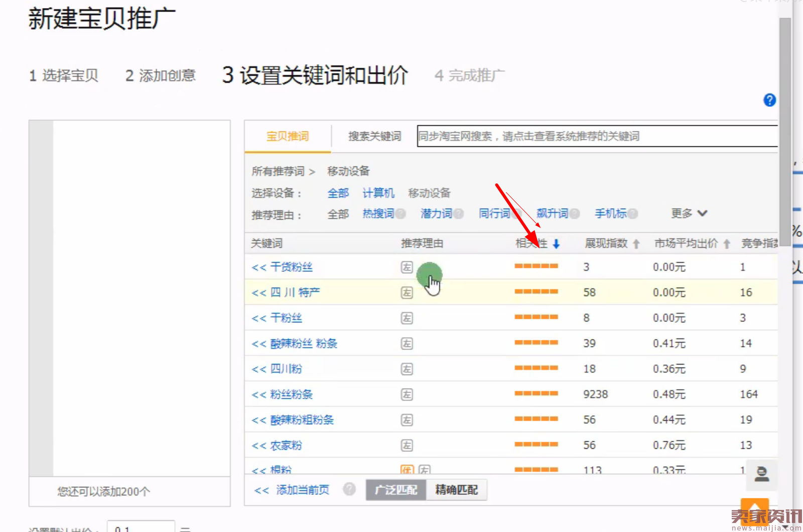Switch to the 宝贝推词 tab
The image size is (803, 532).
pos(288,136)
